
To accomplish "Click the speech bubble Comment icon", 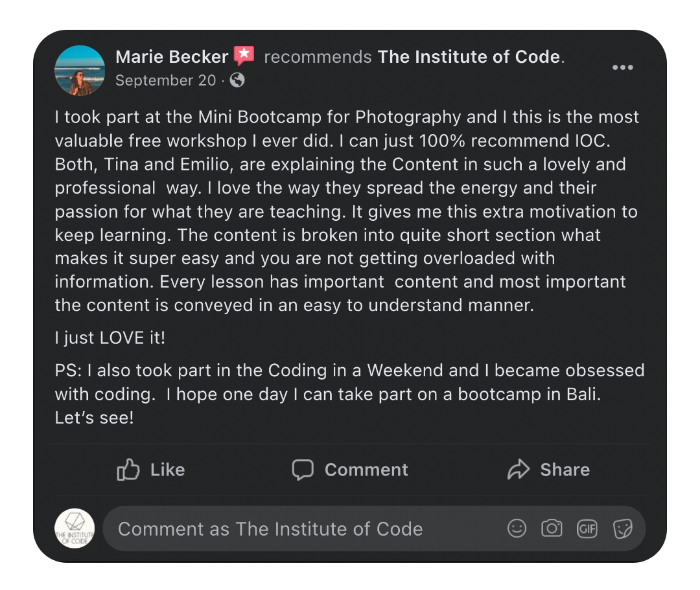I will coord(303,470).
